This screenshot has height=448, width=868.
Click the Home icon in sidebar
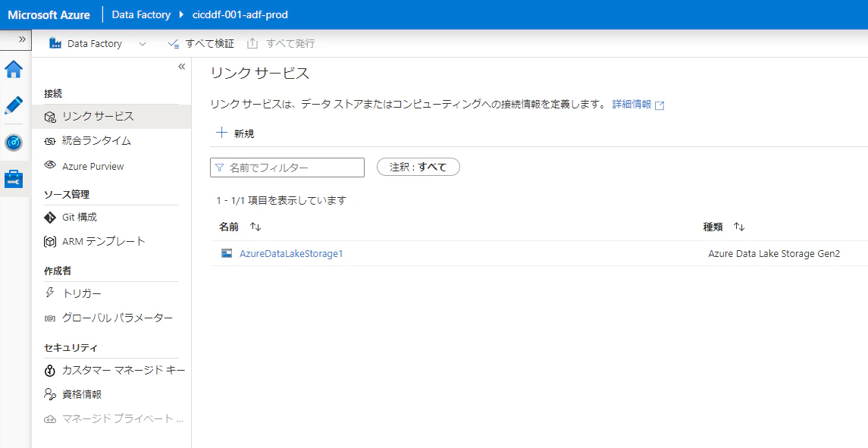pos(14,68)
